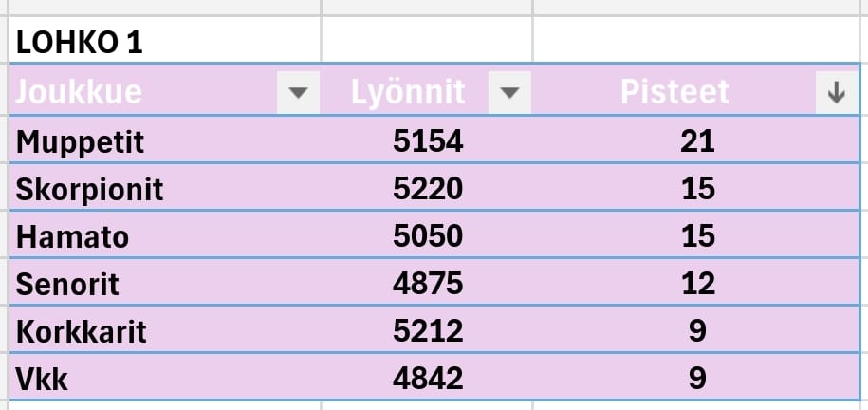
Task: Select the cell containing 5212
Action: tap(428, 331)
